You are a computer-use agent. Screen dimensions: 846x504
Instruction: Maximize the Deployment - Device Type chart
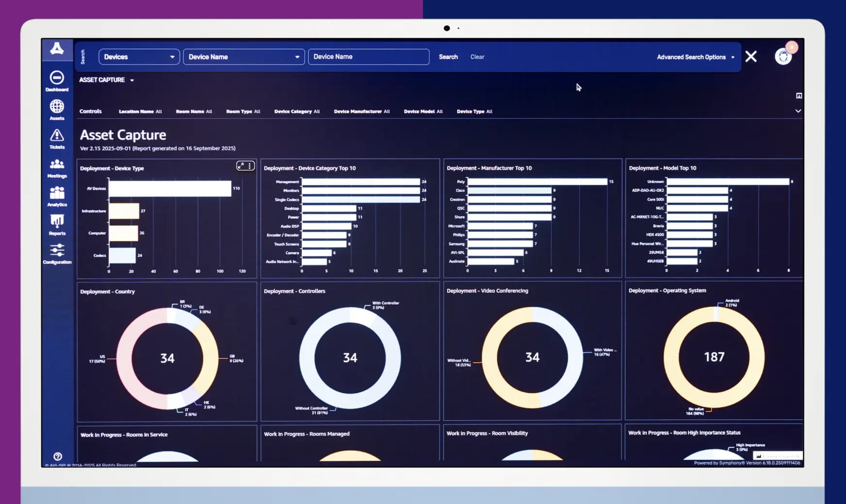coord(241,166)
